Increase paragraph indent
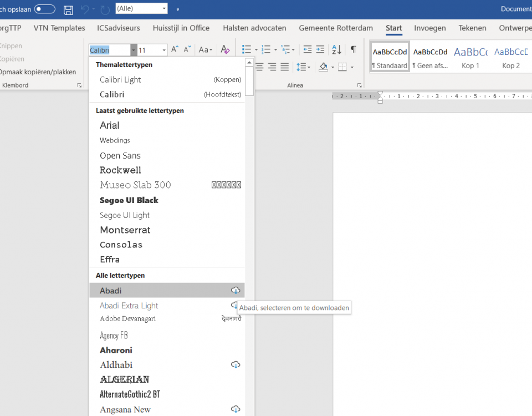 [x=320, y=49]
